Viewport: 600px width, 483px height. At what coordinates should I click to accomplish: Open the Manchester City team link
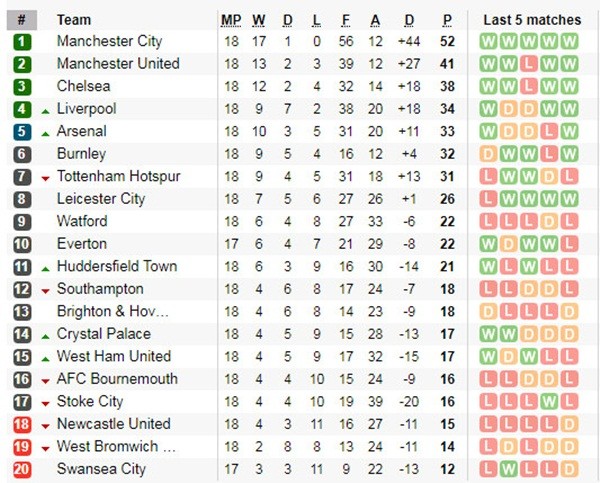tap(109, 42)
